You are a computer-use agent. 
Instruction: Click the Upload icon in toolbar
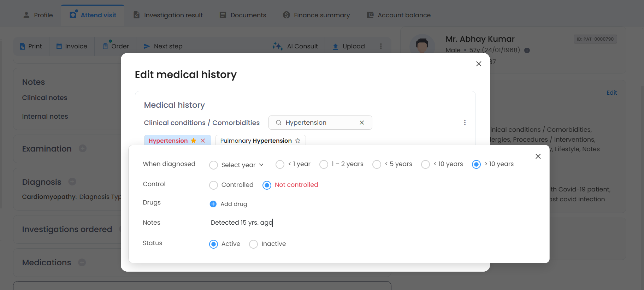click(x=335, y=47)
